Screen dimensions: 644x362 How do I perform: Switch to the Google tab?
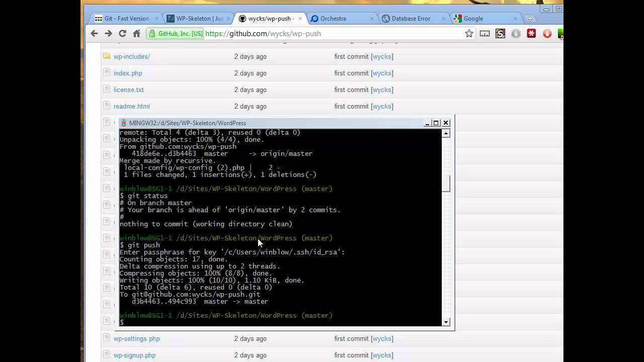(x=486, y=19)
